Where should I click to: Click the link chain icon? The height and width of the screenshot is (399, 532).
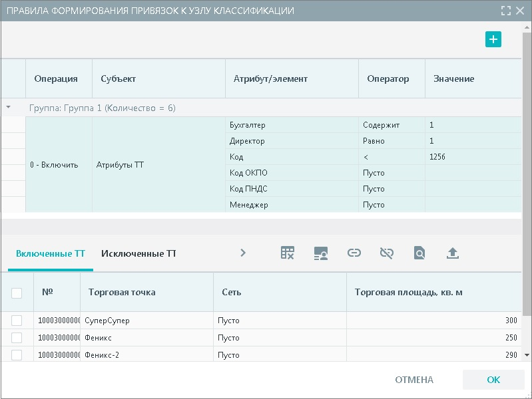coord(354,253)
